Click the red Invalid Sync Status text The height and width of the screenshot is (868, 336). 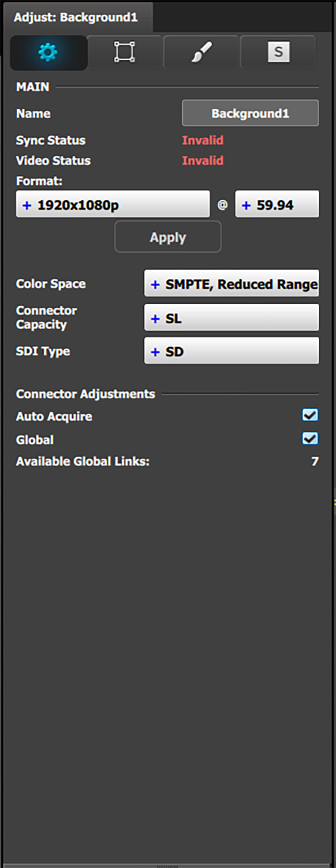tap(203, 140)
